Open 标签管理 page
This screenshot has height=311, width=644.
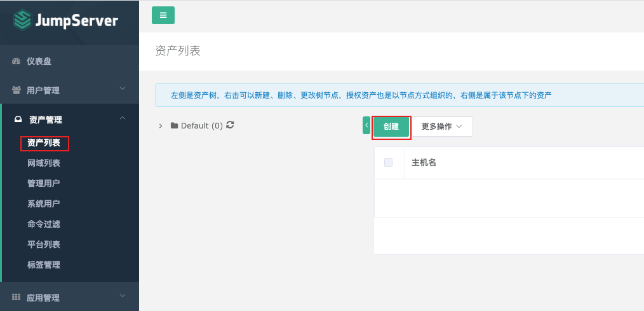(x=44, y=265)
